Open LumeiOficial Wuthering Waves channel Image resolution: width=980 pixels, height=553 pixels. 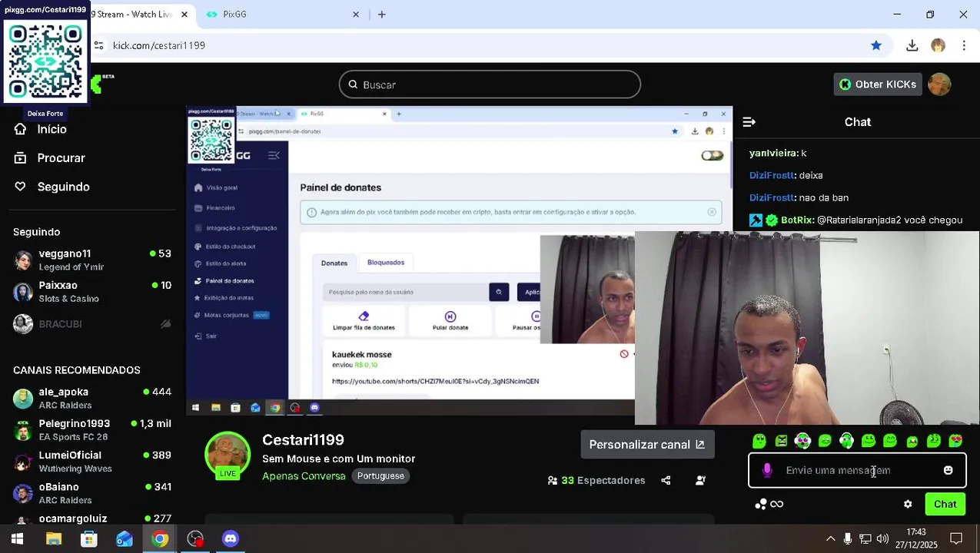point(92,462)
